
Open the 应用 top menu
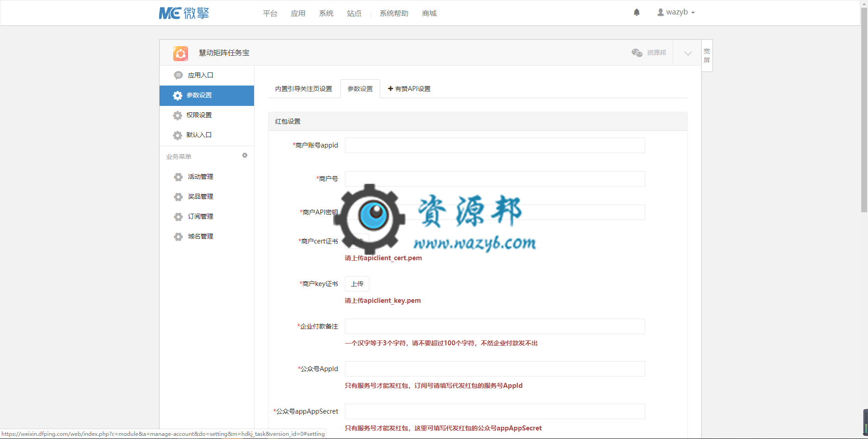298,14
